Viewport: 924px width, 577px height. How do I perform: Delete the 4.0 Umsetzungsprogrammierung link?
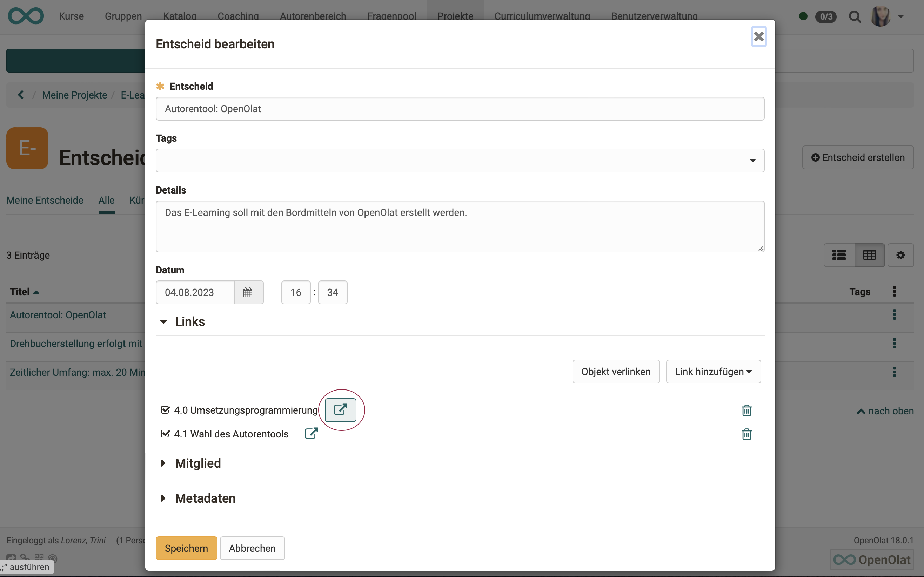coord(746,410)
